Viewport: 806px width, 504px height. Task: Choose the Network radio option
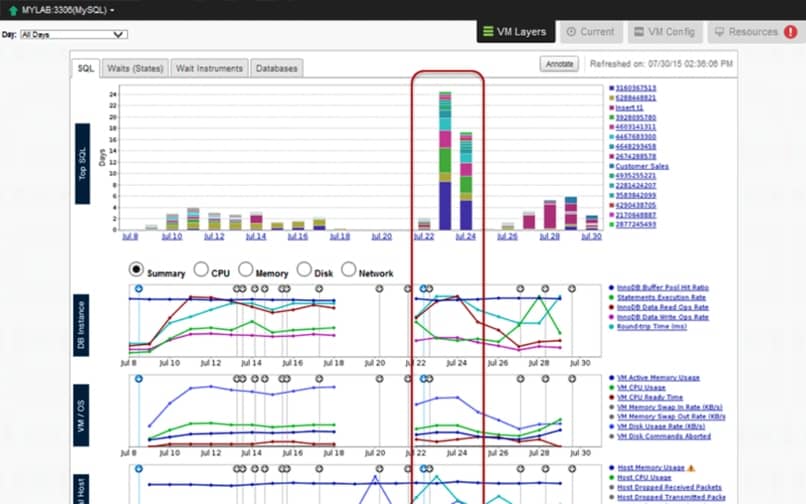click(x=349, y=270)
